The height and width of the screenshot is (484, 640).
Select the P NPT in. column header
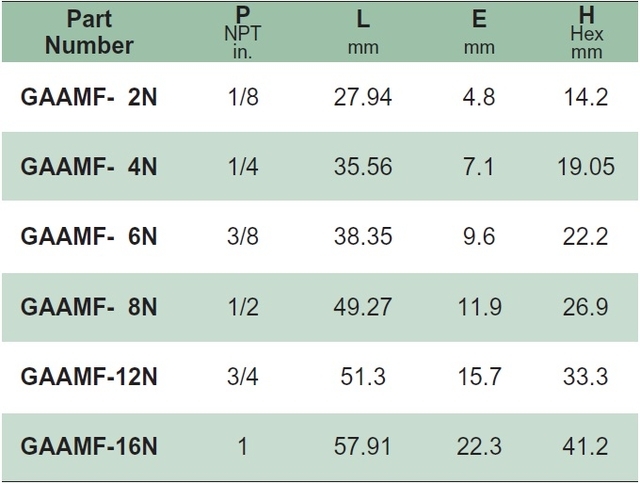click(x=242, y=32)
